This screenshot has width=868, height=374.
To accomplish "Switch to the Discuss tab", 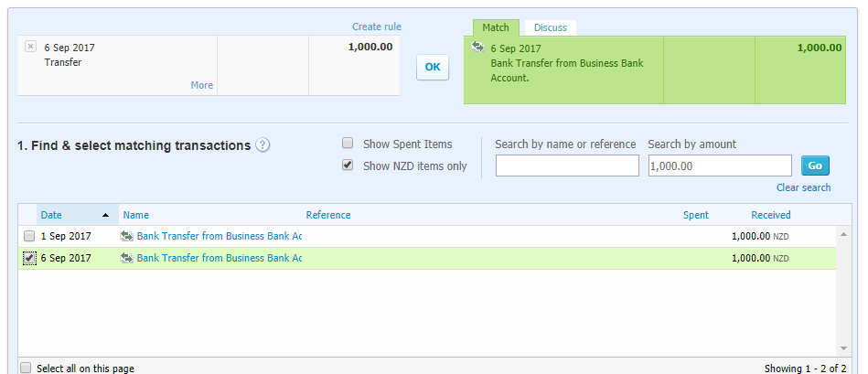I will pyautogui.click(x=550, y=27).
